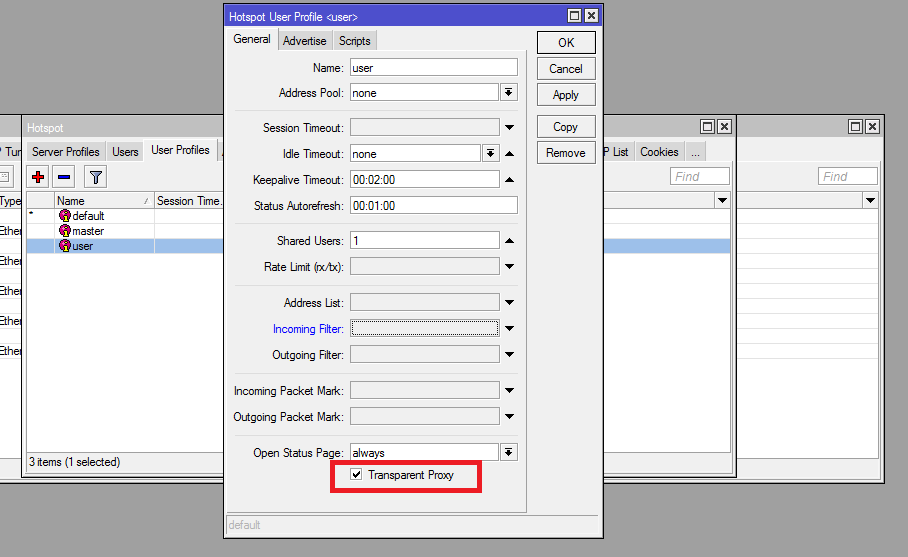This screenshot has width=908, height=557.
Task: Click the ... more tabs button in Hotspot
Action: point(695,152)
